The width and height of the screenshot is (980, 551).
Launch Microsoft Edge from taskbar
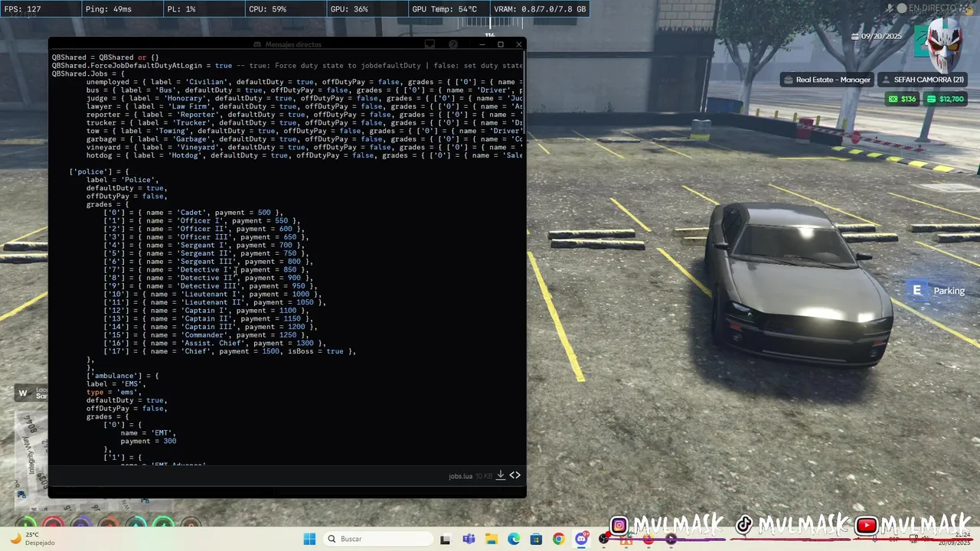514,539
